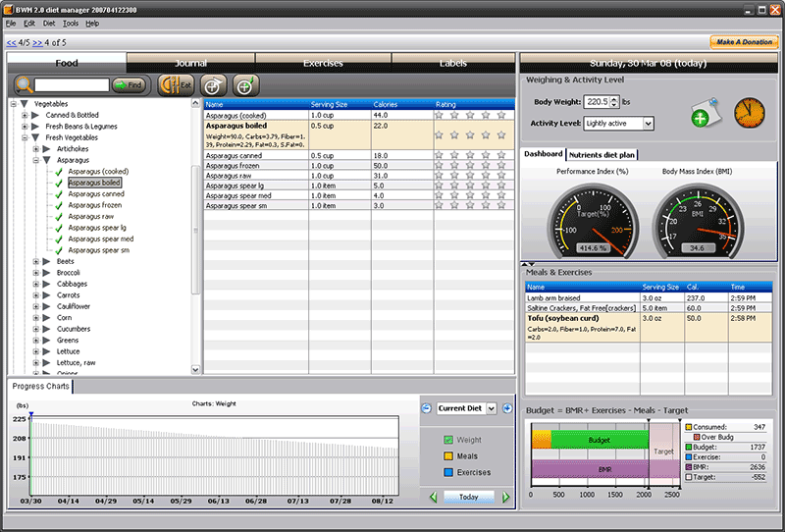Collapse the Asparagus tree node
This screenshot has height=532, width=785.
point(36,160)
